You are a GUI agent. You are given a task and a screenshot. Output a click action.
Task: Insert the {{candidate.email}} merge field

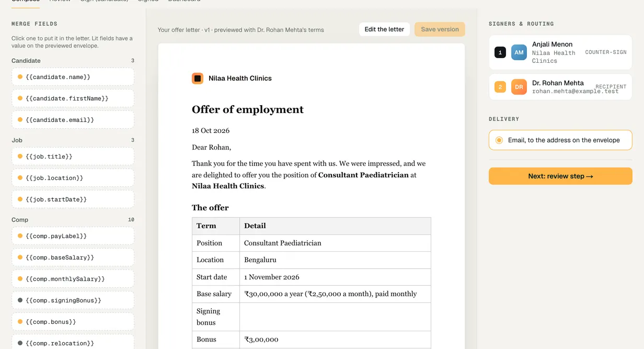(73, 120)
